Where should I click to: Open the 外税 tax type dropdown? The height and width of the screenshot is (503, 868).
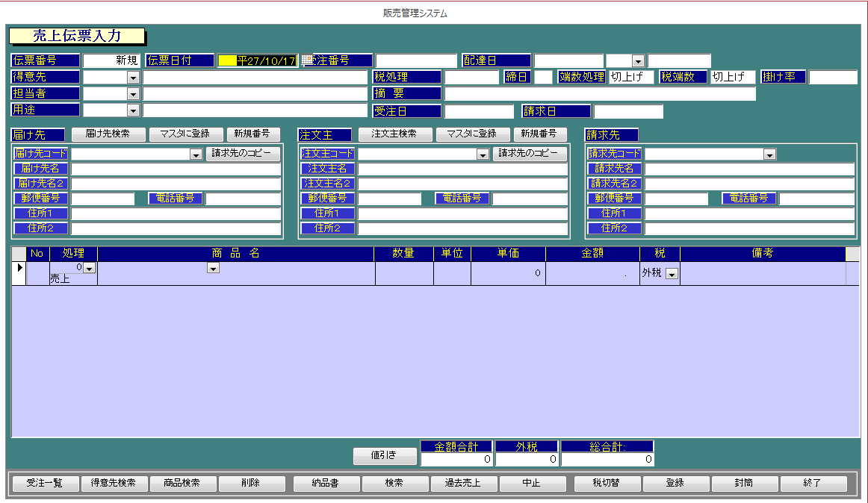pos(672,273)
